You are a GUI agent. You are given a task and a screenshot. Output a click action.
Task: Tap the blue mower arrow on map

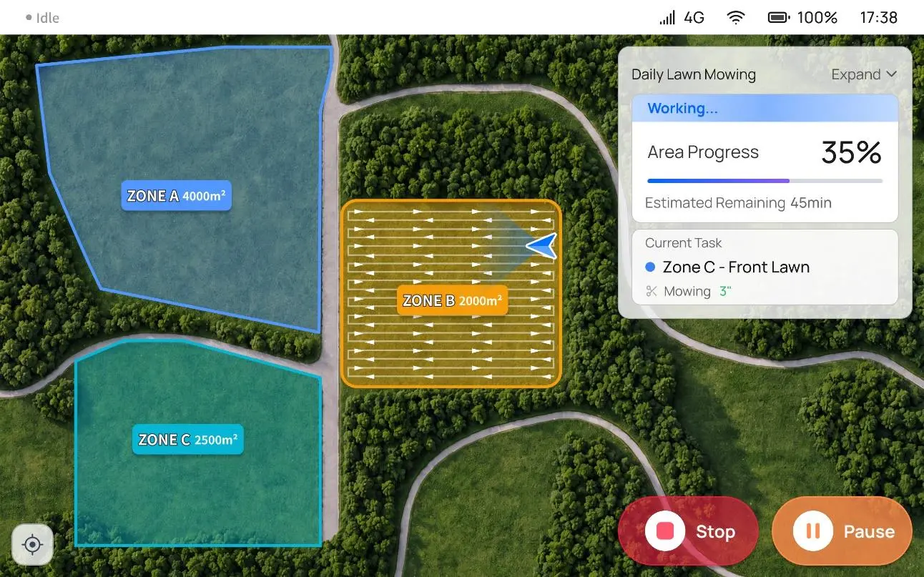click(x=541, y=246)
